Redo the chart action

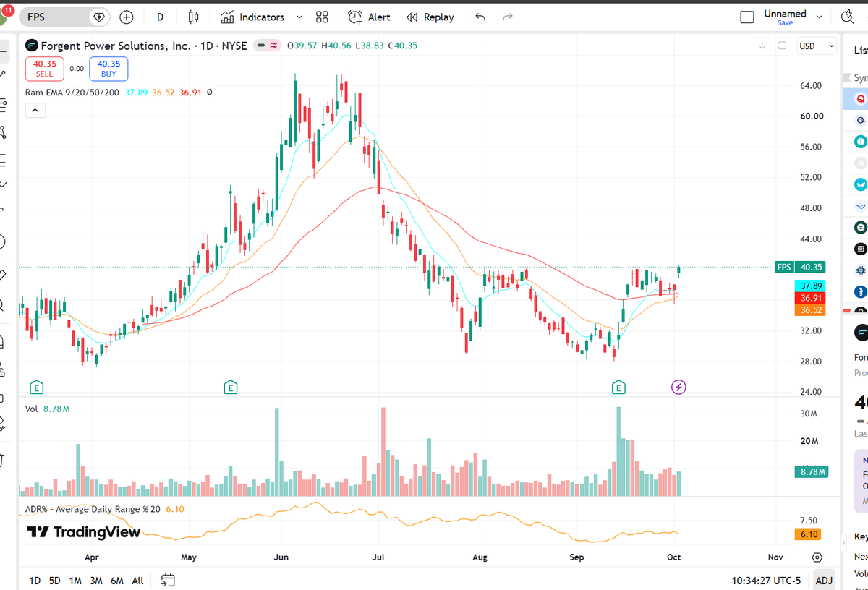(508, 17)
